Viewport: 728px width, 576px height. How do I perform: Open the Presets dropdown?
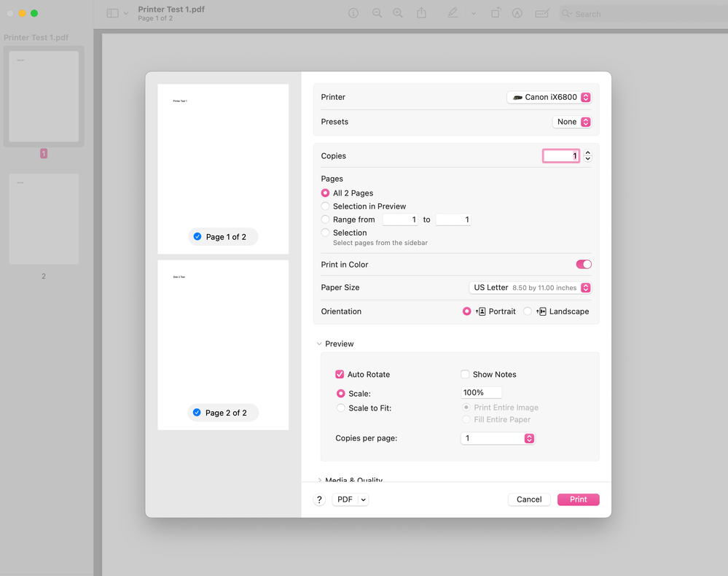(571, 122)
